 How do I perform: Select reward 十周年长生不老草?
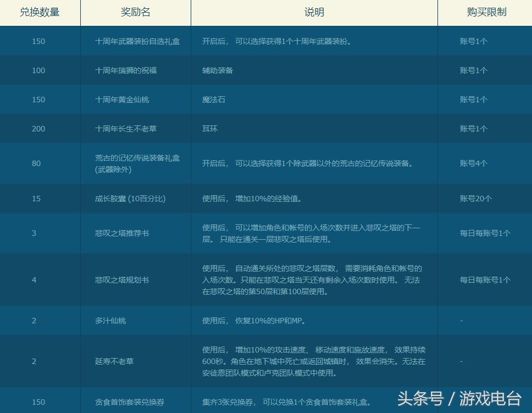(x=126, y=129)
